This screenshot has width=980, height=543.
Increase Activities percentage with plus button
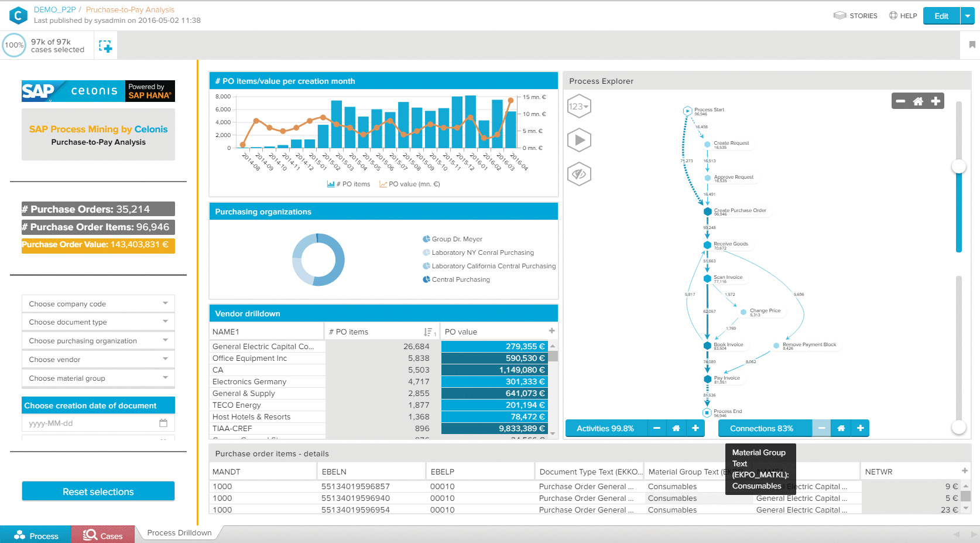[695, 428]
